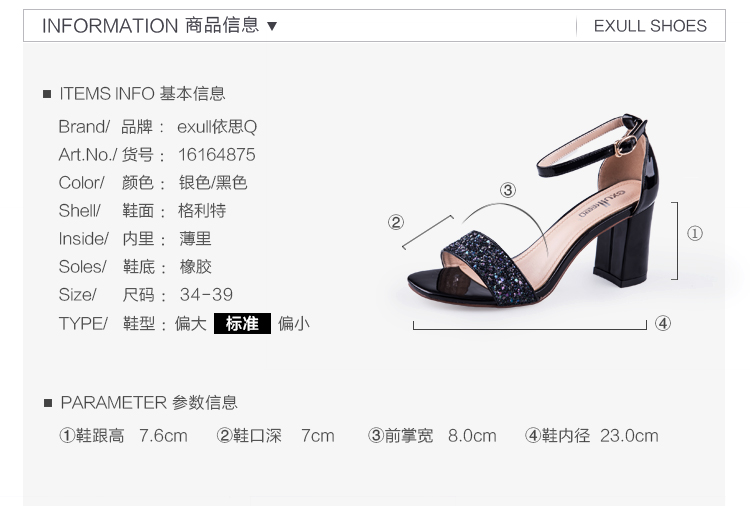Select the 标准 shoe type option
The image size is (750, 506).
click(x=242, y=323)
